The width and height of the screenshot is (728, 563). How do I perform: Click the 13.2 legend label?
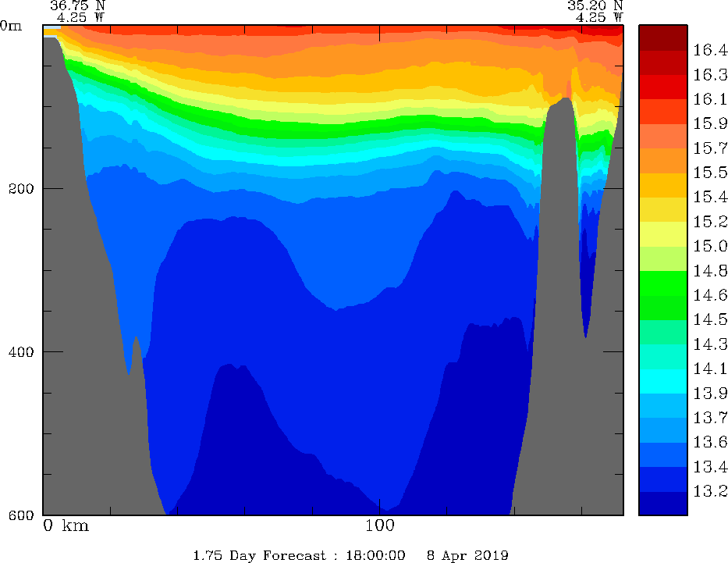coord(710,491)
